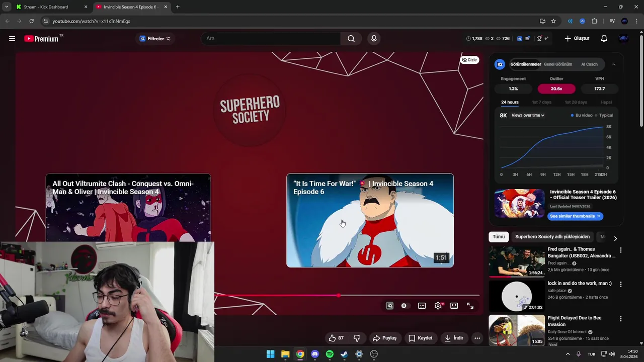This screenshot has height=362, width=644.
Task: Open options for the lock in video
Action: [620, 284]
